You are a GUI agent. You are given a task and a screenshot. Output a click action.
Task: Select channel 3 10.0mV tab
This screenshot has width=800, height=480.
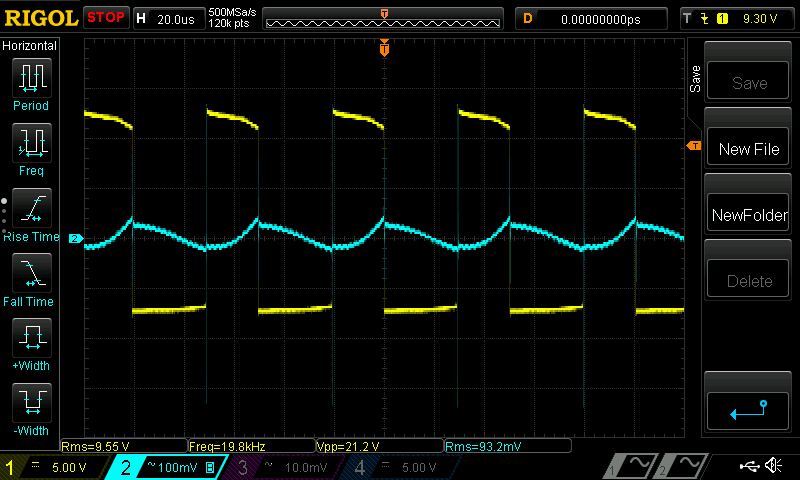click(285, 467)
